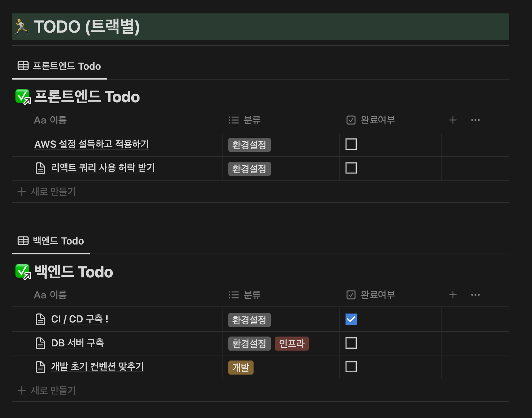Image resolution: width=532 pixels, height=418 pixels.
Task: Uncheck the completed box for CI / CD 구축
Action: coord(351,319)
